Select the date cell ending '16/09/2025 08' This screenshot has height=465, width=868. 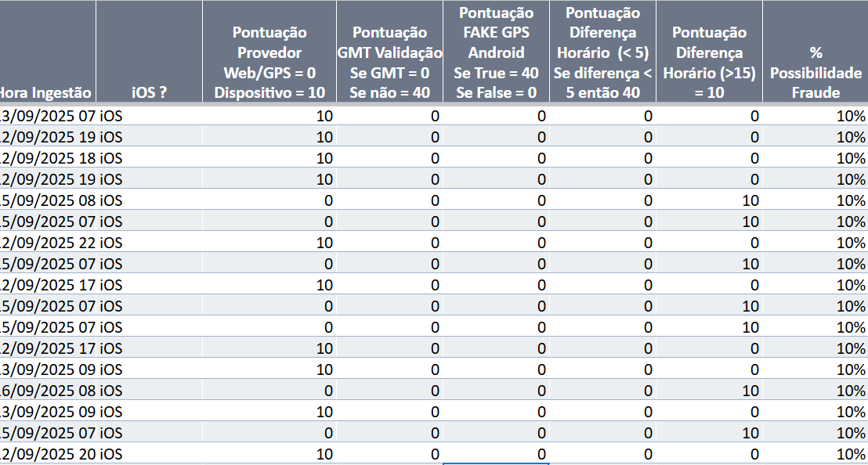click(47, 391)
